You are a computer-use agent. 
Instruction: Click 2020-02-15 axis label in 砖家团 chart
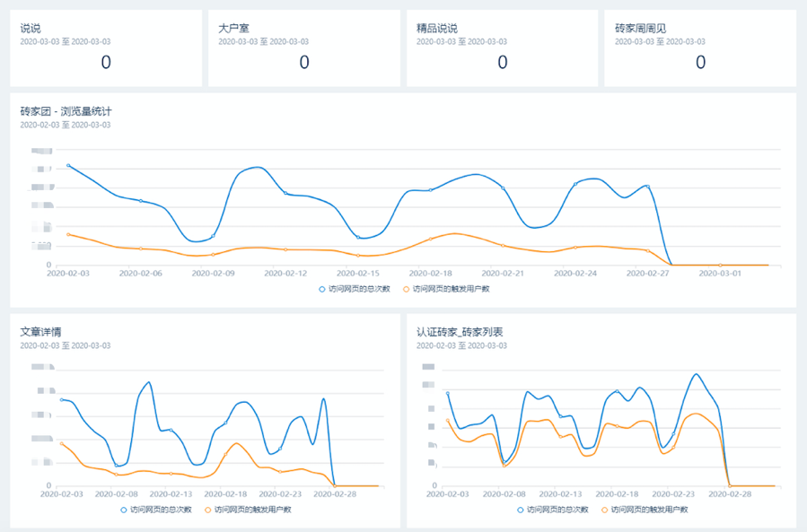[x=358, y=273]
